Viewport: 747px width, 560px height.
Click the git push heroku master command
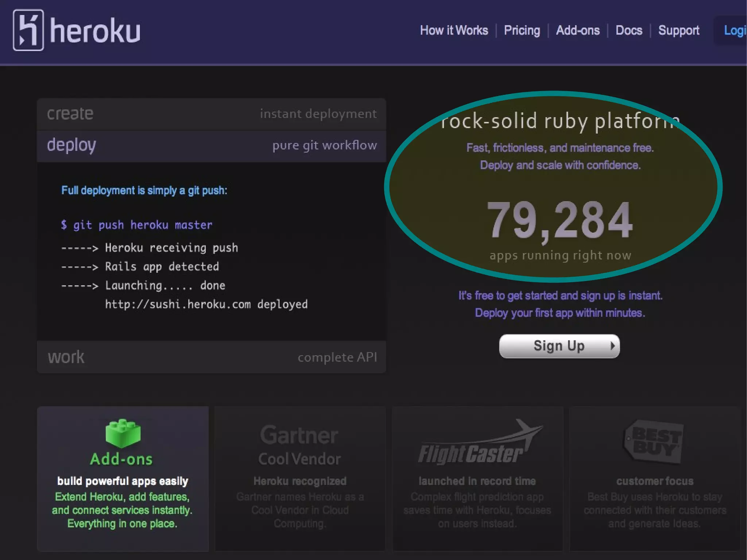coord(137,225)
